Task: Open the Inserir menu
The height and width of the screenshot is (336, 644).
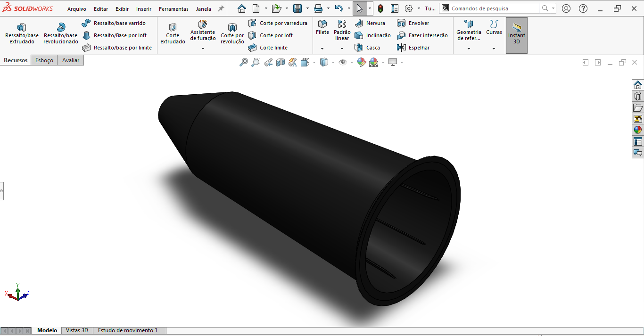Action: 144,9
